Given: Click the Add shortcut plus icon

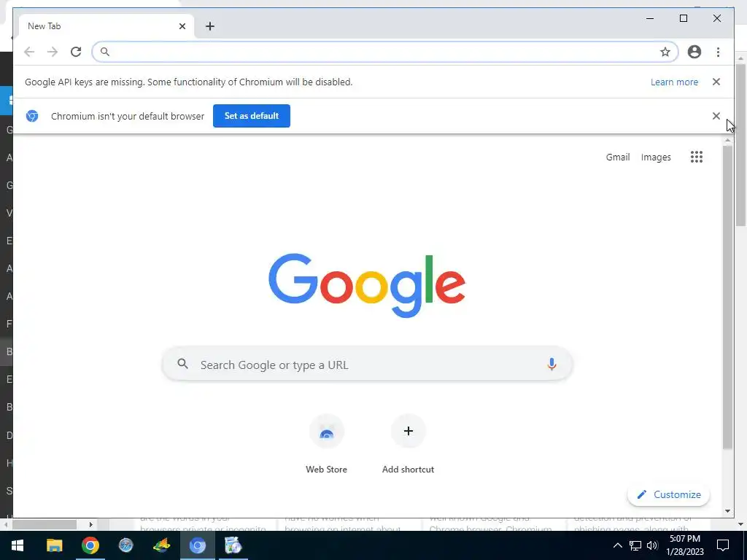Looking at the screenshot, I should [x=409, y=432].
